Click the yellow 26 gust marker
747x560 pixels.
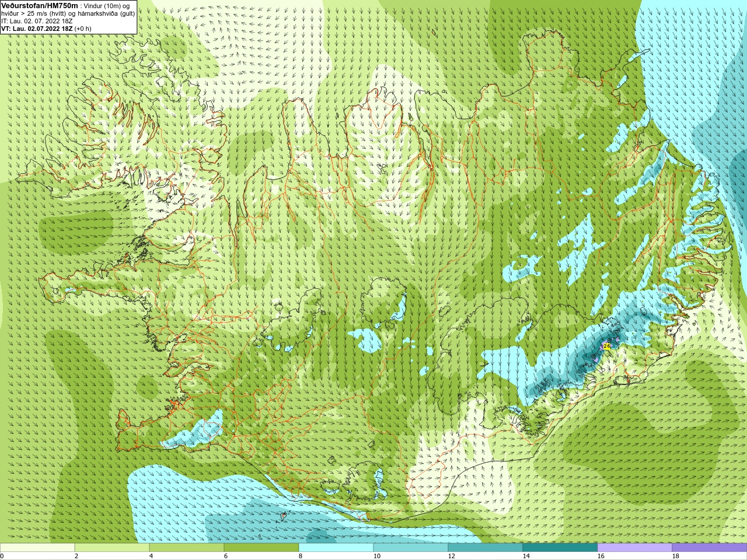click(x=606, y=346)
